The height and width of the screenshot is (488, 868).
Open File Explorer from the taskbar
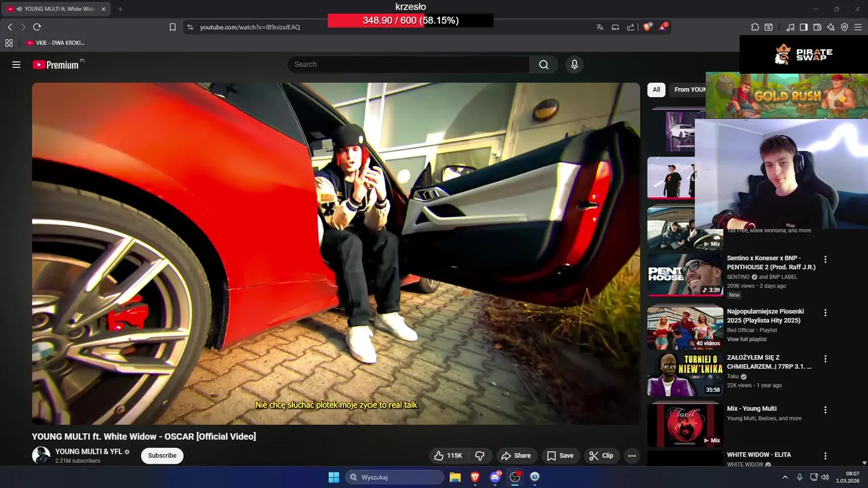click(x=455, y=477)
